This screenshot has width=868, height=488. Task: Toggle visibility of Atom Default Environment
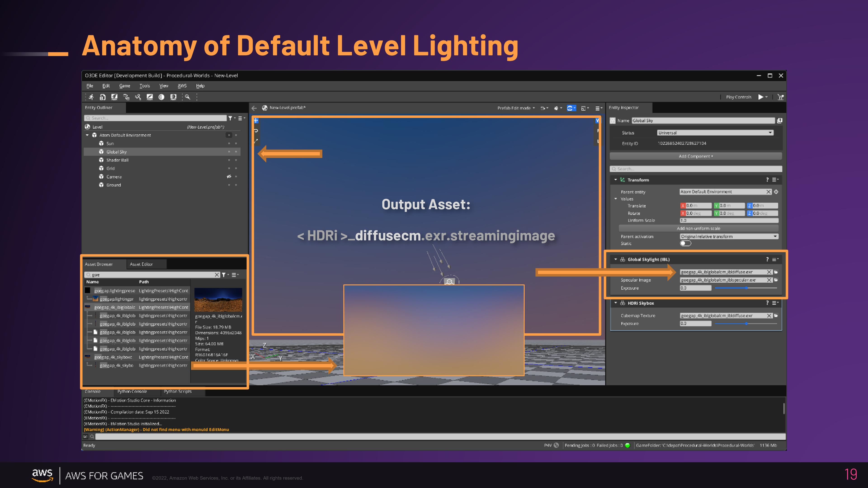coord(229,135)
